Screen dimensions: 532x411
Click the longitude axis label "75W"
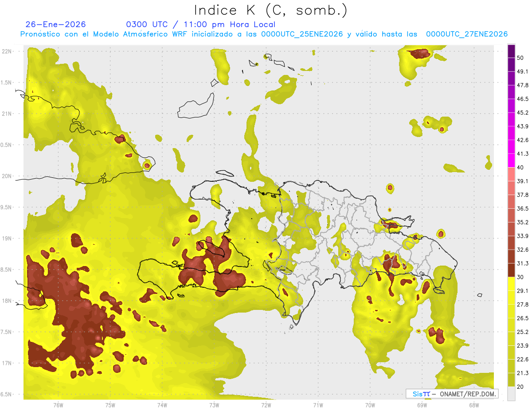(x=110, y=406)
